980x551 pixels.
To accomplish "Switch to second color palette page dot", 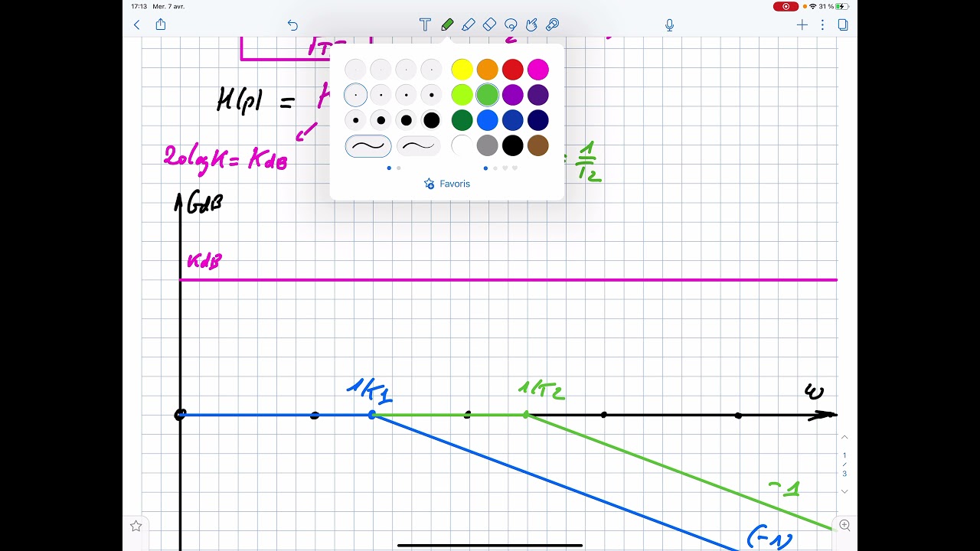I will (x=495, y=168).
